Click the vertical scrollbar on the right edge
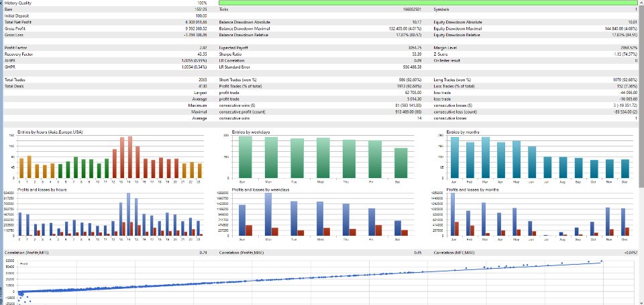This screenshot has width=644, height=305. point(641,152)
